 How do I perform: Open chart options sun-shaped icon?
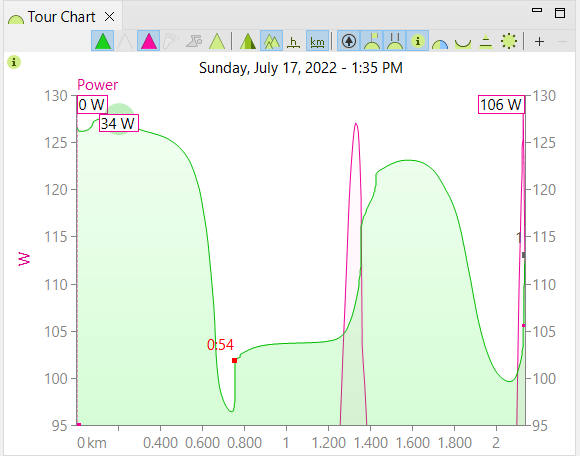[x=509, y=41]
